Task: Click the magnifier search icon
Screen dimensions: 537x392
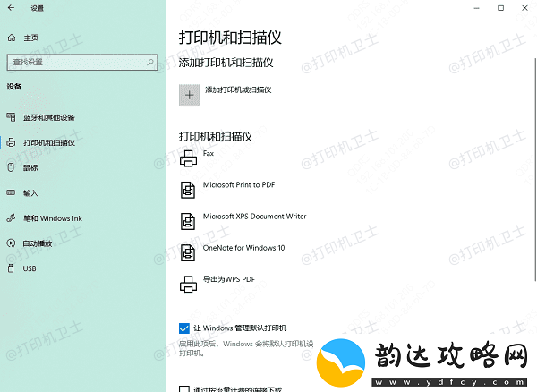Action: pyautogui.click(x=150, y=62)
